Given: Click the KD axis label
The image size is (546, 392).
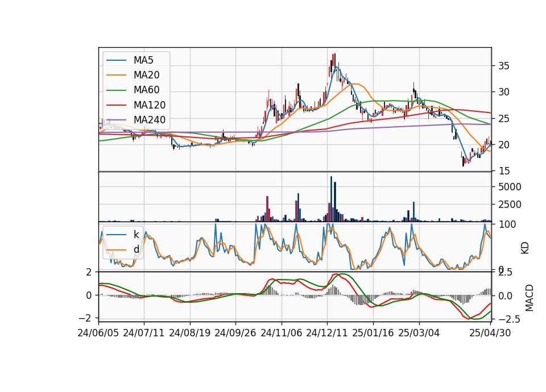Looking at the screenshot, I should pyautogui.click(x=525, y=248).
